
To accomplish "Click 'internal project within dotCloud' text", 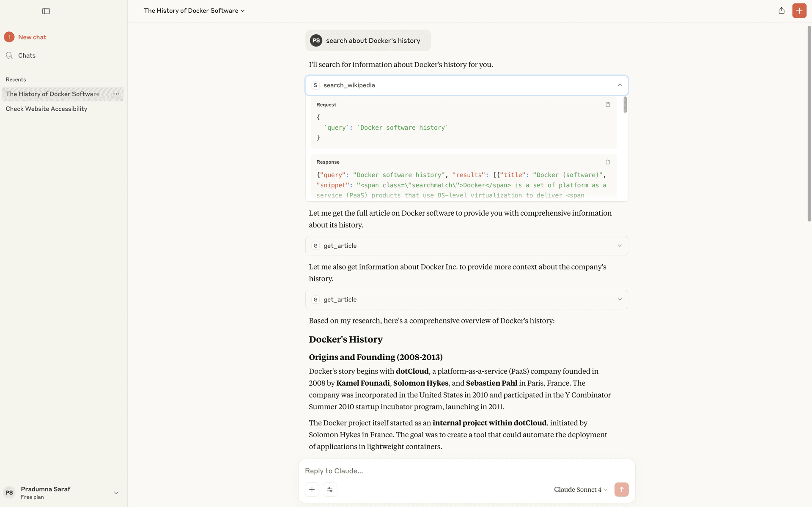I will [x=489, y=422].
